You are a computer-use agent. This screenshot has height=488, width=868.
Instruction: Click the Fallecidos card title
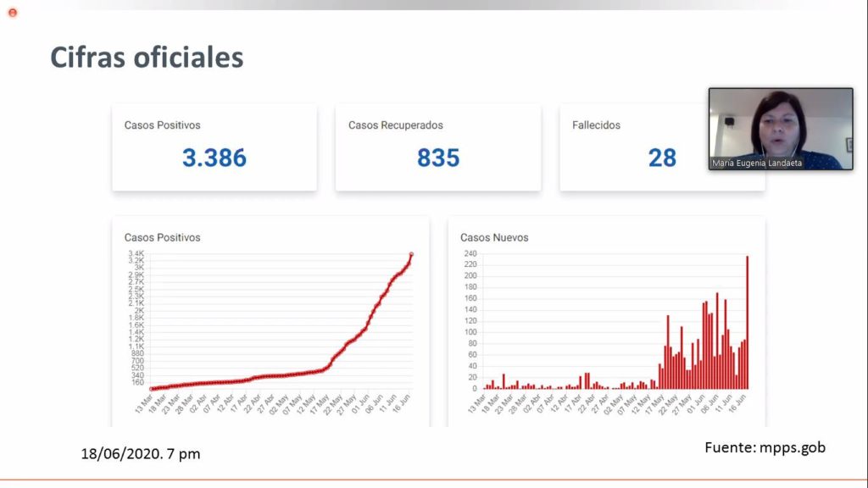point(596,125)
